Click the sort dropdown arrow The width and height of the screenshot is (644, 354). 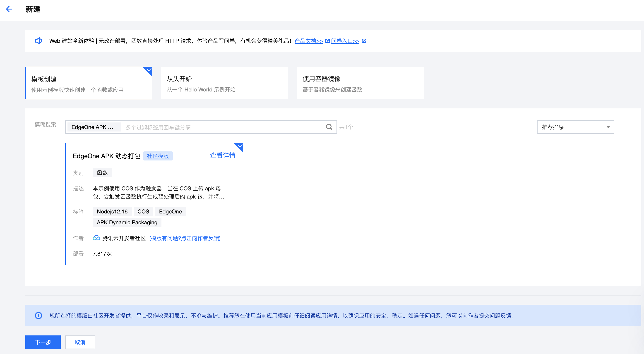pos(608,127)
